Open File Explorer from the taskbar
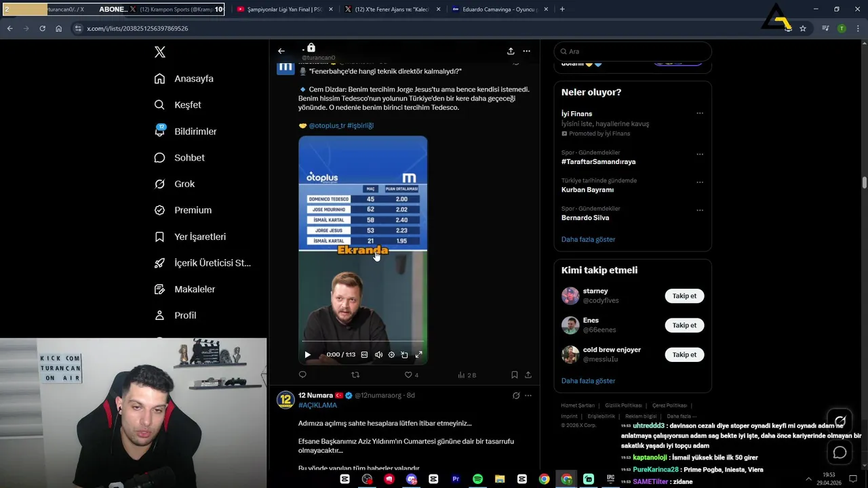This screenshot has height=488, width=868. pos(499,479)
